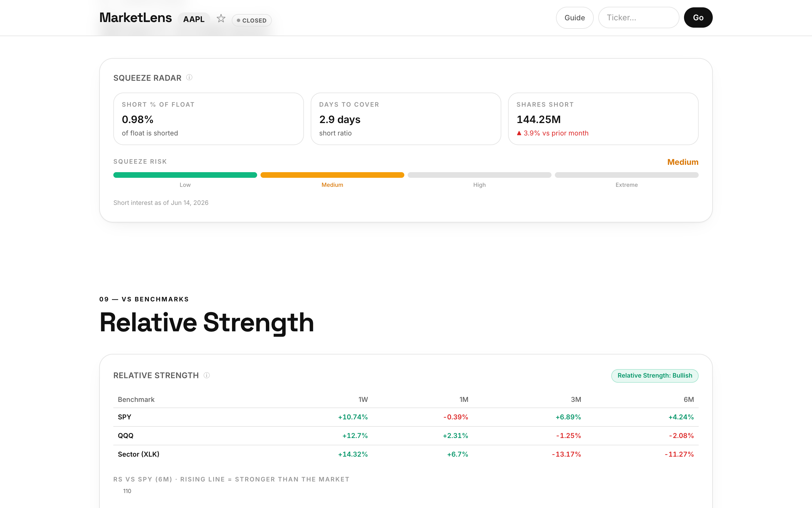The height and width of the screenshot is (508, 812).
Task: Select the Sector (XLK) row label
Action: (x=139, y=454)
